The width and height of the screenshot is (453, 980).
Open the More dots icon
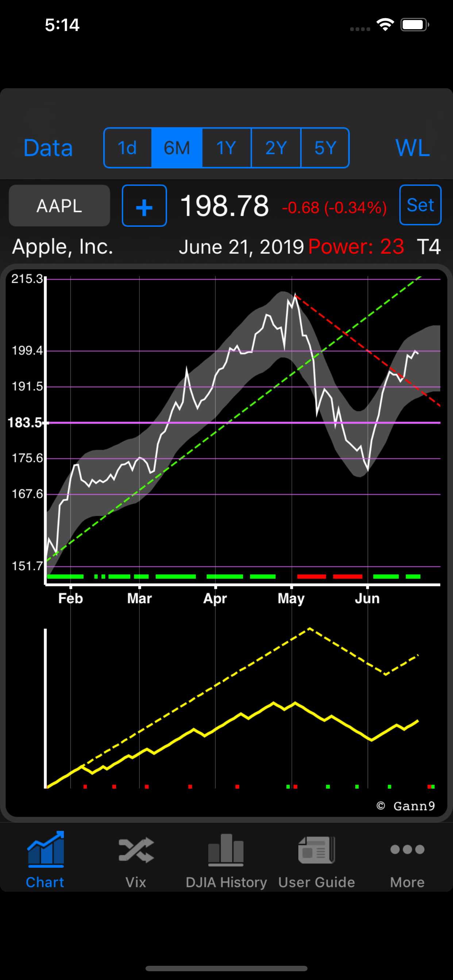[x=407, y=849]
